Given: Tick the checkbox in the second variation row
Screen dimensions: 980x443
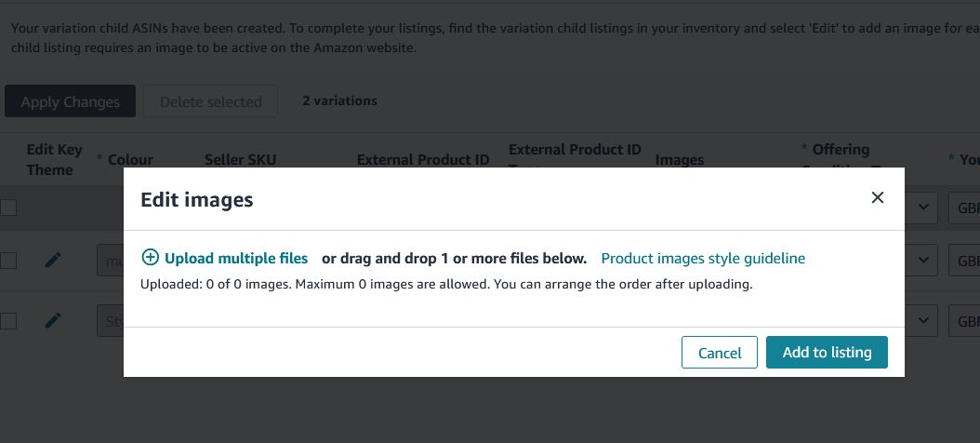Looking at the screenshot, I should pyautogui.click(x=7, y=321).
